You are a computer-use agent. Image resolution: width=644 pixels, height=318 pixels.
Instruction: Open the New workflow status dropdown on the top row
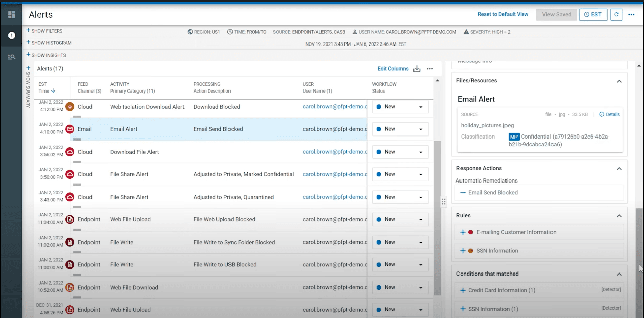pyautogui.click(x=420, y=106)
